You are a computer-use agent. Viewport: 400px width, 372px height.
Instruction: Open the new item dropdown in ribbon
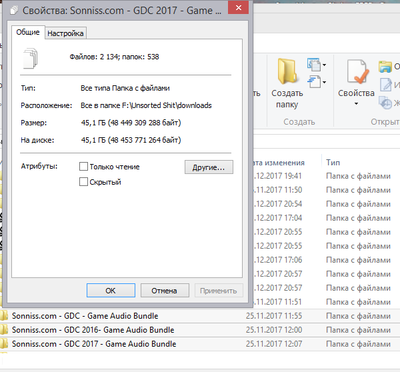point(317,65)
